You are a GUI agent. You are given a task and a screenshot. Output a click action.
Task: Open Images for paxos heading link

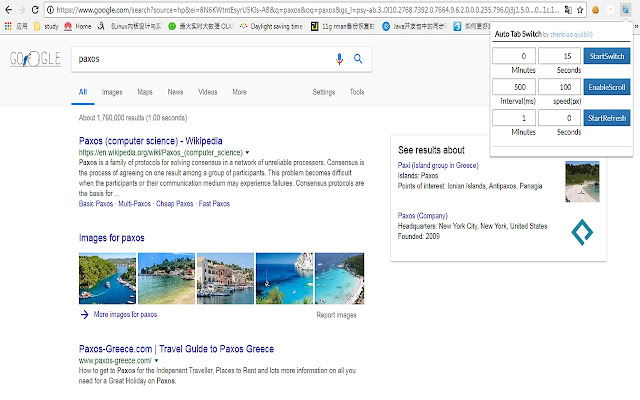coord(111,238)
